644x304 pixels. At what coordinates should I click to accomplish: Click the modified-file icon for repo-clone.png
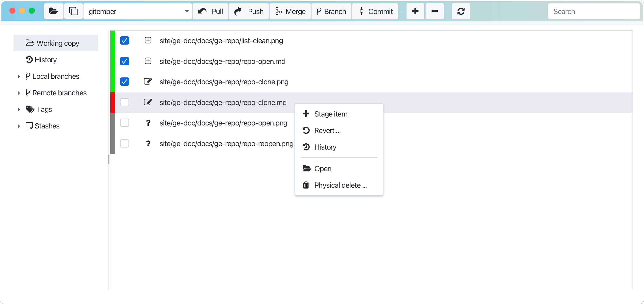tap(148, 82)
